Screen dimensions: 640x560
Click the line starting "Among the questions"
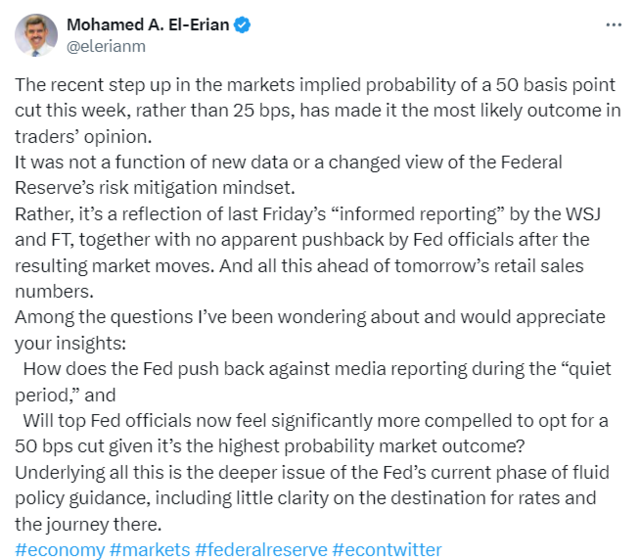(310, 317)
